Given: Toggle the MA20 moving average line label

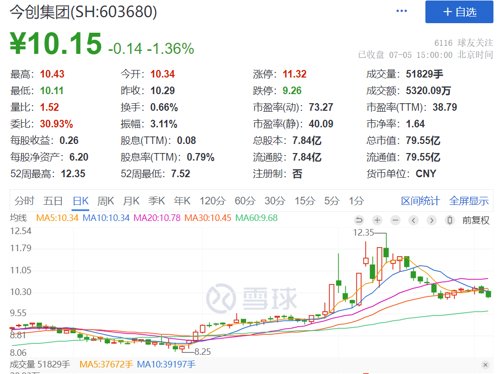Looking at the screenshot, I should click(157, 218).
